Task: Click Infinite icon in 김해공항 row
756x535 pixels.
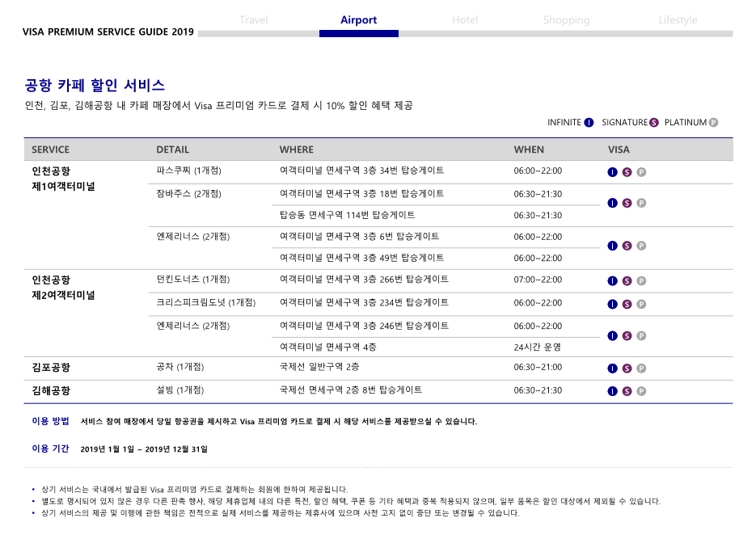Action: [612, 391]
